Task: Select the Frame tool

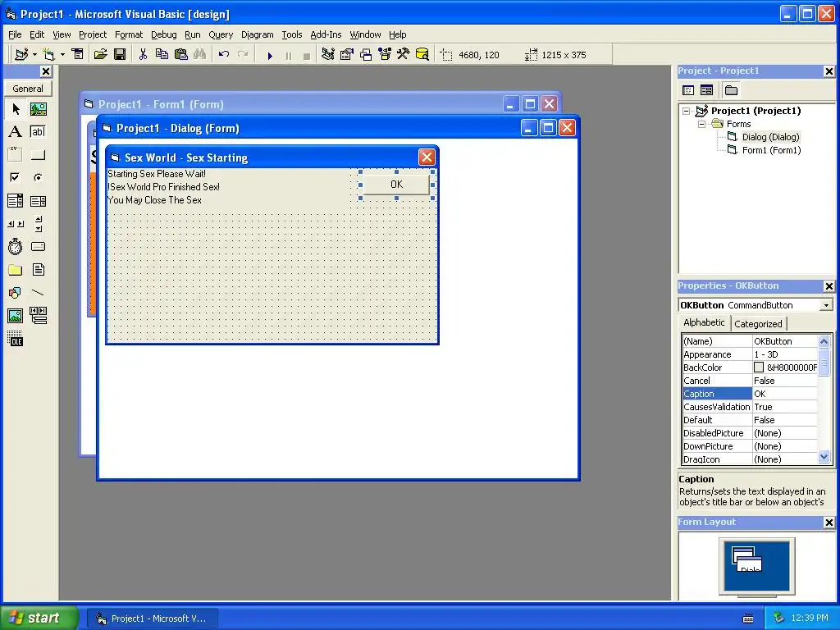Action: 16,155
